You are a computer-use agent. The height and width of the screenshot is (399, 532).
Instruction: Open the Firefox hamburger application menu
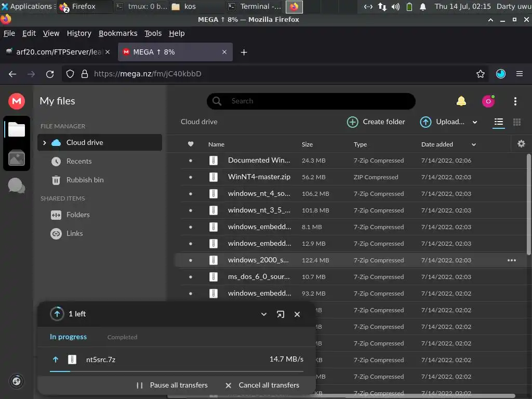519,74
